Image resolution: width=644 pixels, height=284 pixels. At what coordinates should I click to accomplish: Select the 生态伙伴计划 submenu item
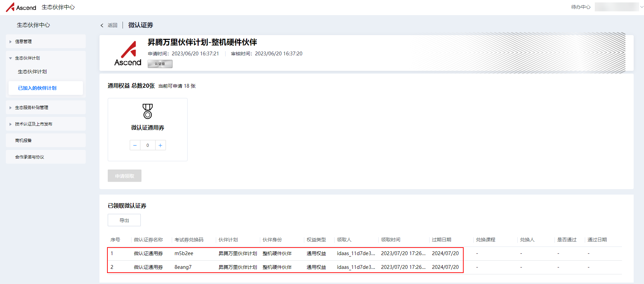[32, 72]
